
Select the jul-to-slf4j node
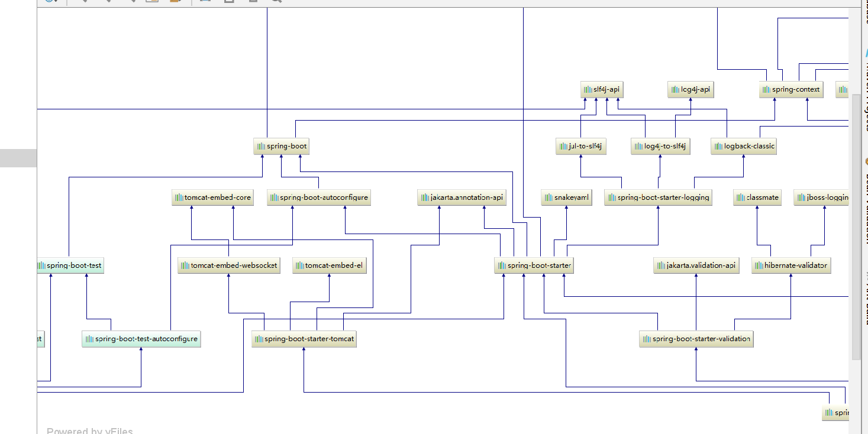coord(580,146)
